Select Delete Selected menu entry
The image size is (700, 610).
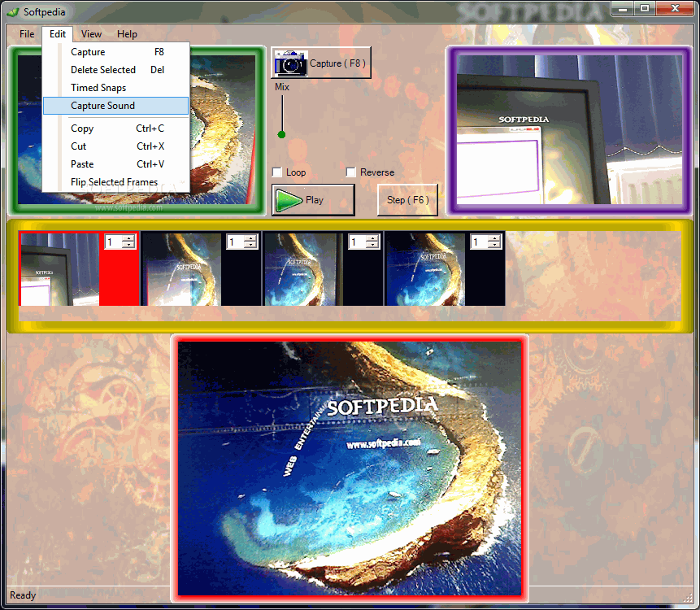(116, 70)
